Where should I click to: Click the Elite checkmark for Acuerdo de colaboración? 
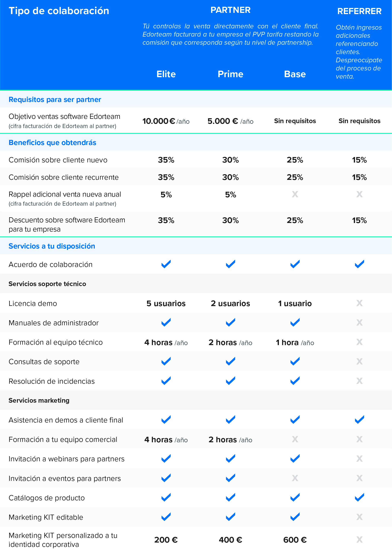pyautogui.click(x=166, y=264)
